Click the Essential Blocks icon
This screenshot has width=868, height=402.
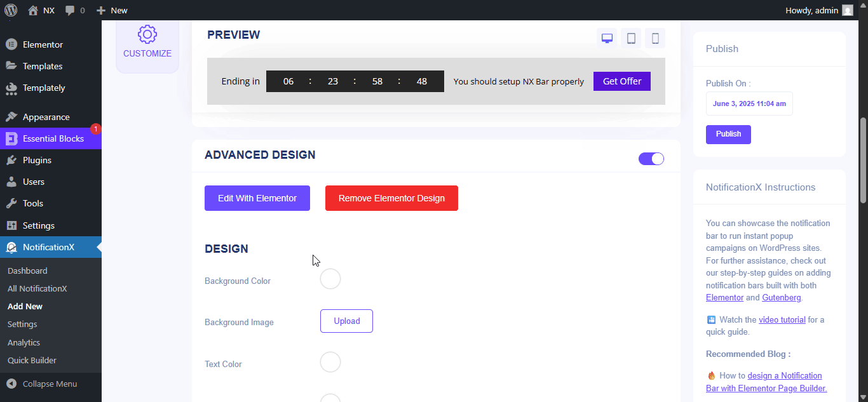coord(11,138)
